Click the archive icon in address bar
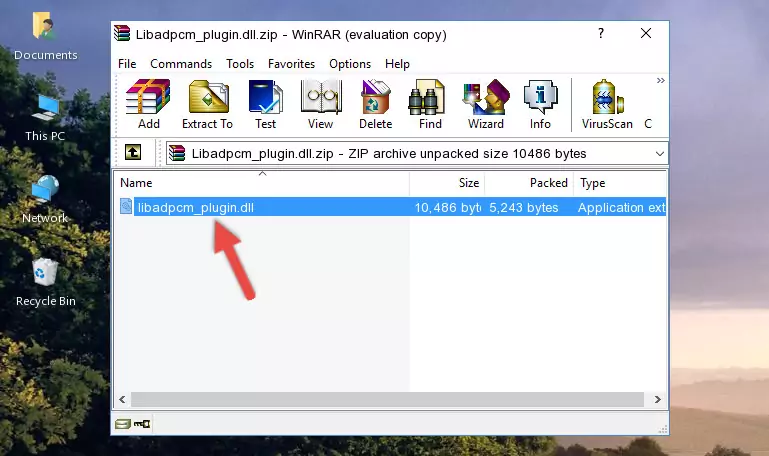Viewport: 769px width, 456px height. pyautogui.click(x=177, y=153)
